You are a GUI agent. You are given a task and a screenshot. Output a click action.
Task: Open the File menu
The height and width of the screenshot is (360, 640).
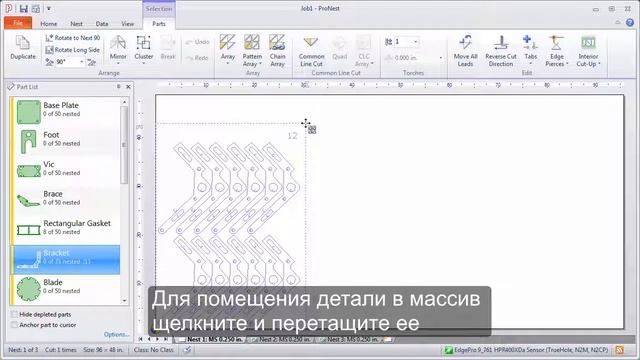click(18, 23)
